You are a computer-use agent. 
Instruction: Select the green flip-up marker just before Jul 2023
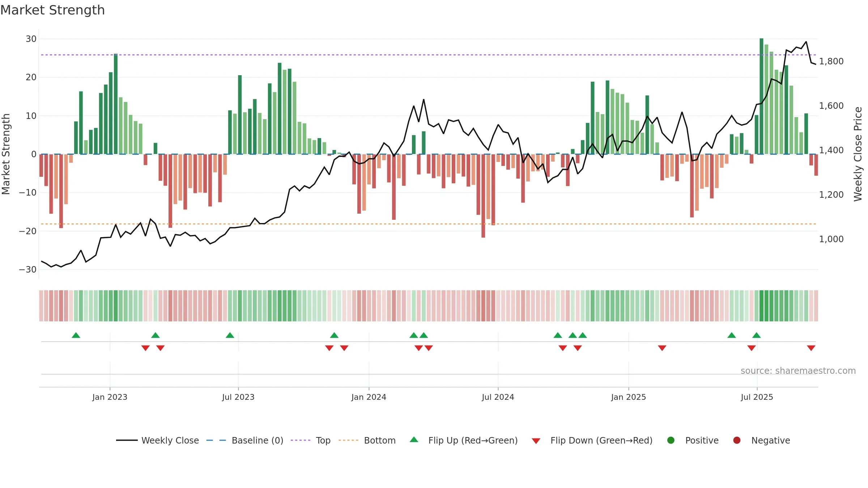(x=230, y=335)
